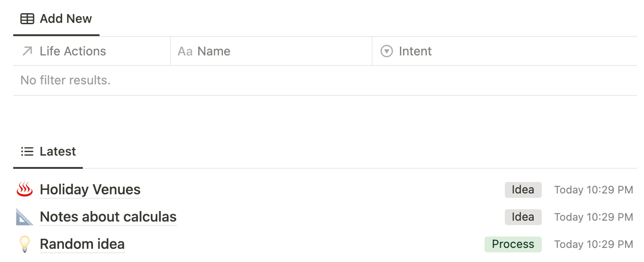Click the list icon beside Latest
The height and width of the screenshot is (262, 644).
27,152
